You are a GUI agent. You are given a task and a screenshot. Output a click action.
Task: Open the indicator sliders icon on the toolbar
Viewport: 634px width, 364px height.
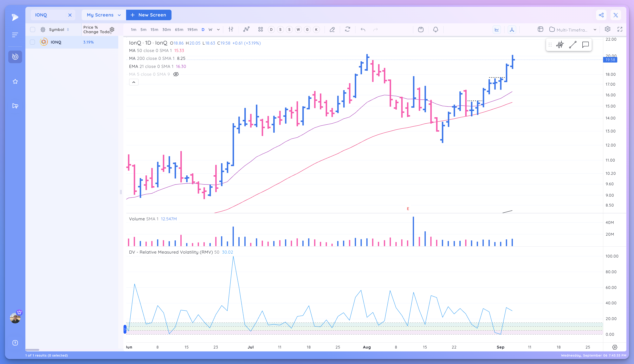tap(231, 29)
